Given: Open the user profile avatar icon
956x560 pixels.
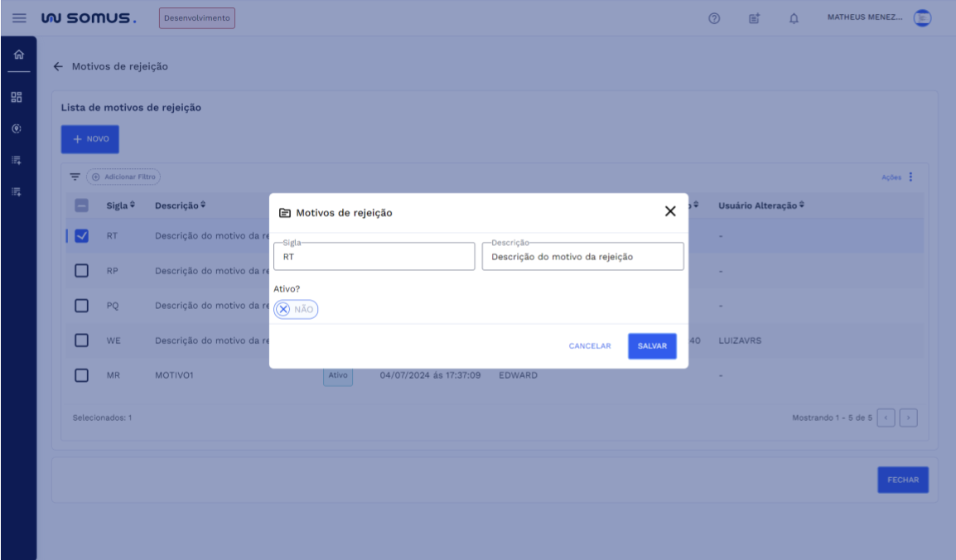Looking at the screenshot, I should click(x=922, y=18).
